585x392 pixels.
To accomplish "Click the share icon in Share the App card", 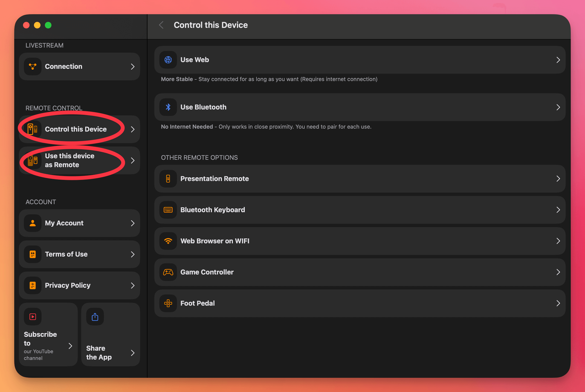I will tap(95, 317).
